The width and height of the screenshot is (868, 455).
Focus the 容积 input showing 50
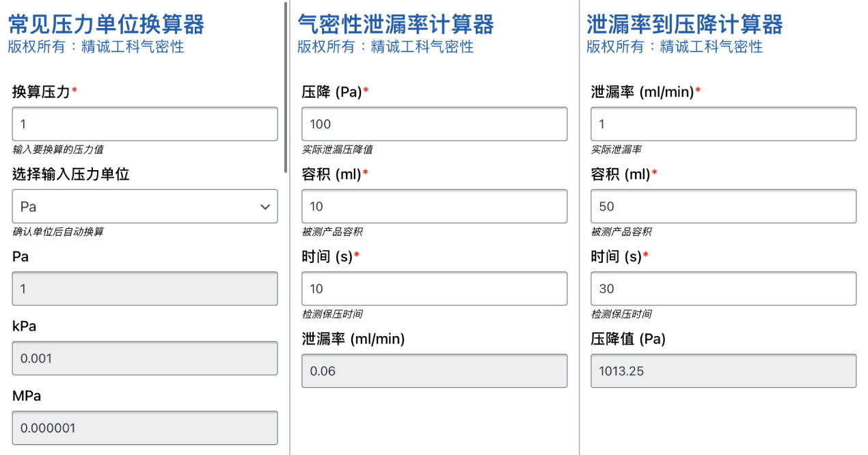[x=723, y=206]
